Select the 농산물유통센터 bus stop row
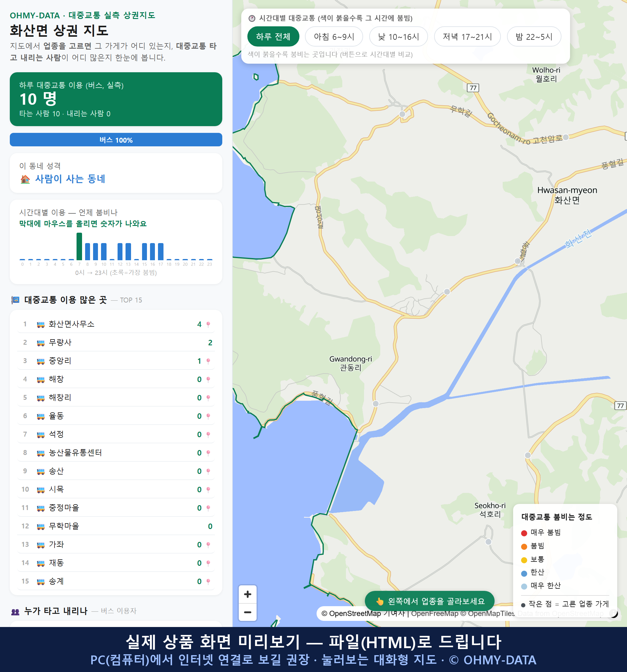The width and height of the screenshot is (627, 672). click(116, 452)
